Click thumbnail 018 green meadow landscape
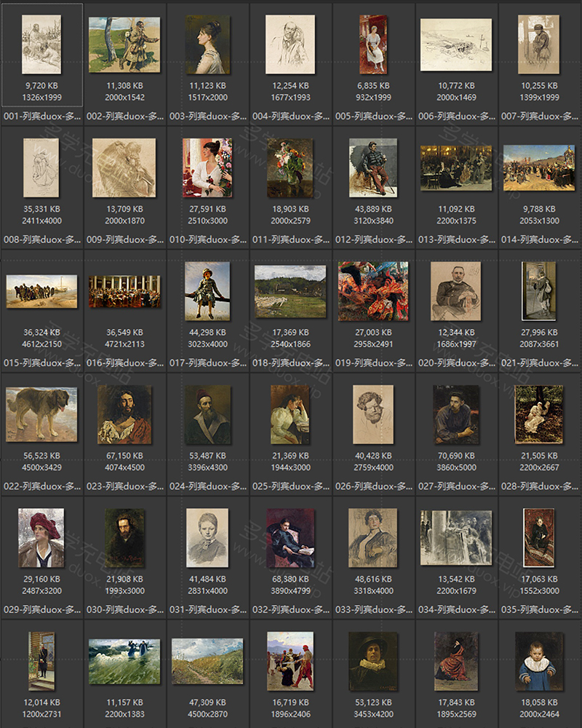The image size is (582, 728). [290, 292]
